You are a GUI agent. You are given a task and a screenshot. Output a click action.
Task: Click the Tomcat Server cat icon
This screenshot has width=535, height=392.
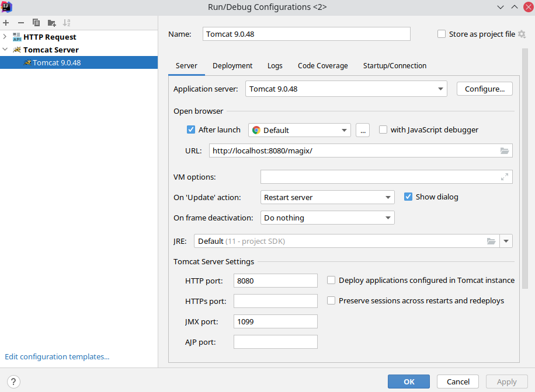pyautogui.click(x=17, y=50)
